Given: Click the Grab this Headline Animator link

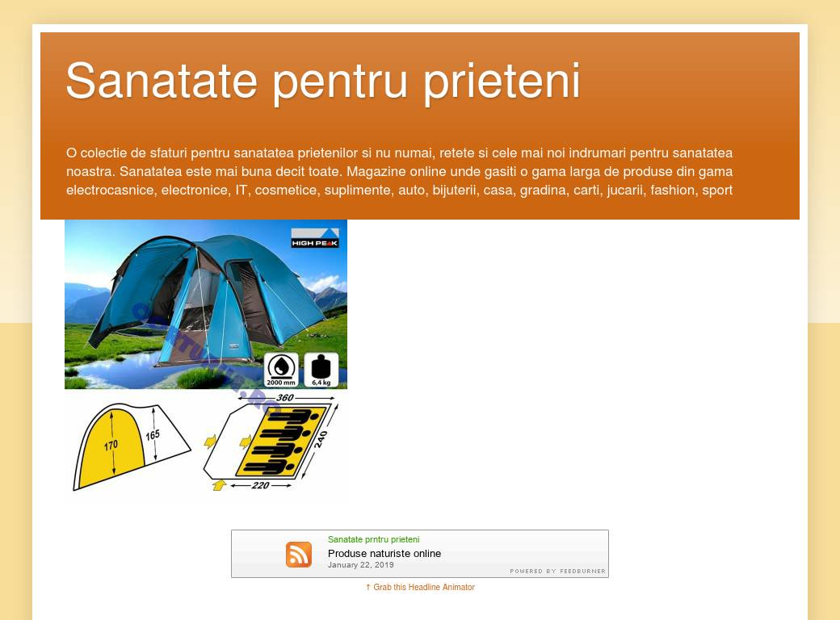Looking at the screenshot, I should click(424, 588).
